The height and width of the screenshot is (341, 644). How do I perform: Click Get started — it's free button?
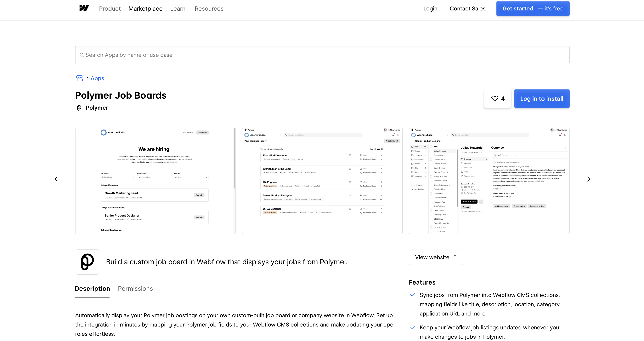point(533,9)
